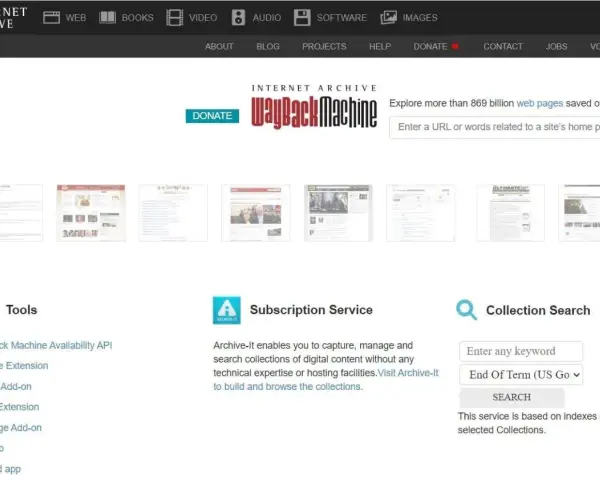
Task: Focus the Wayback URL search field
Action: tap(495, 127)
